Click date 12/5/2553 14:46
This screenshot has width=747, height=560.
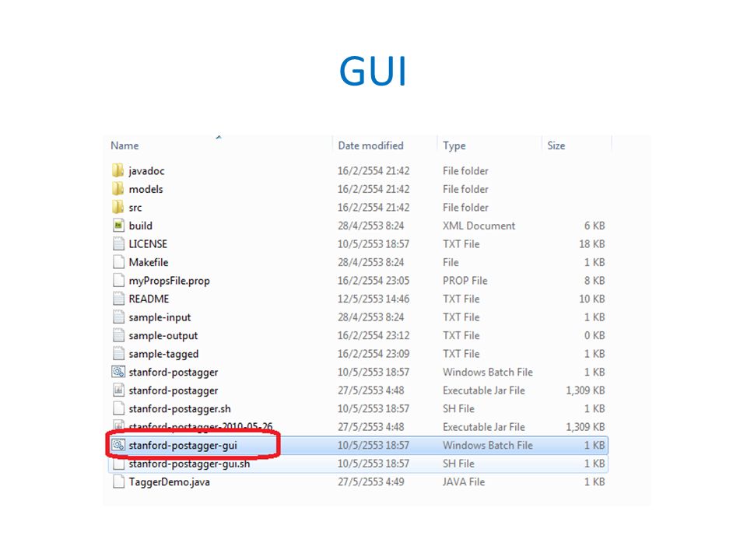point(373,299)
